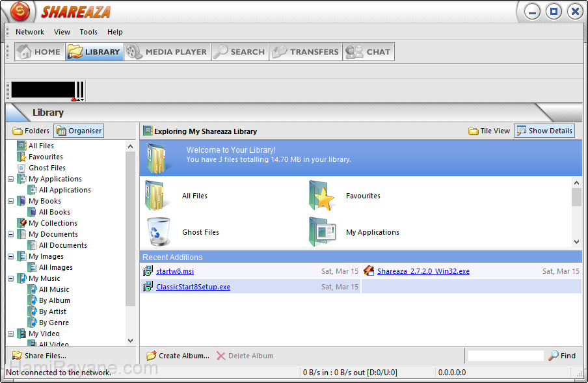Open the Transfers icon in toolbar
Image resolution: width=588 pixels, height=383 pixels.
pyautogui.click(x=279, y=52)
